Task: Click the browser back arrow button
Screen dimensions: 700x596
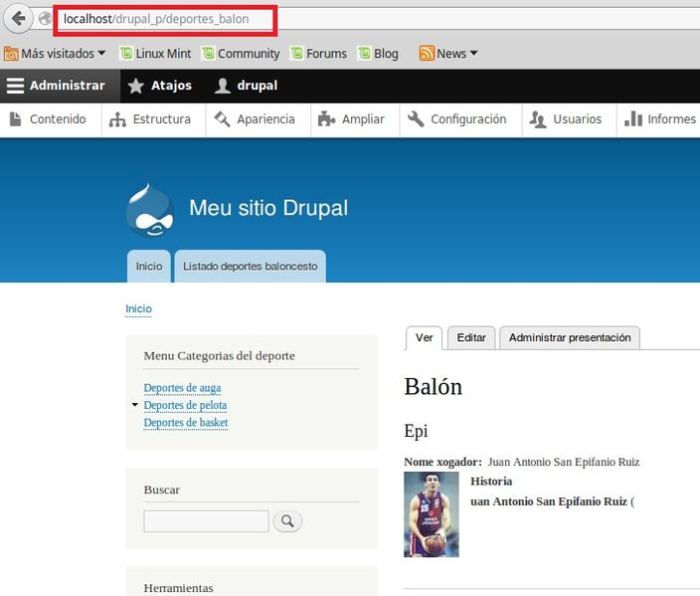Action: pyautogui.click(x=18, y=18)
